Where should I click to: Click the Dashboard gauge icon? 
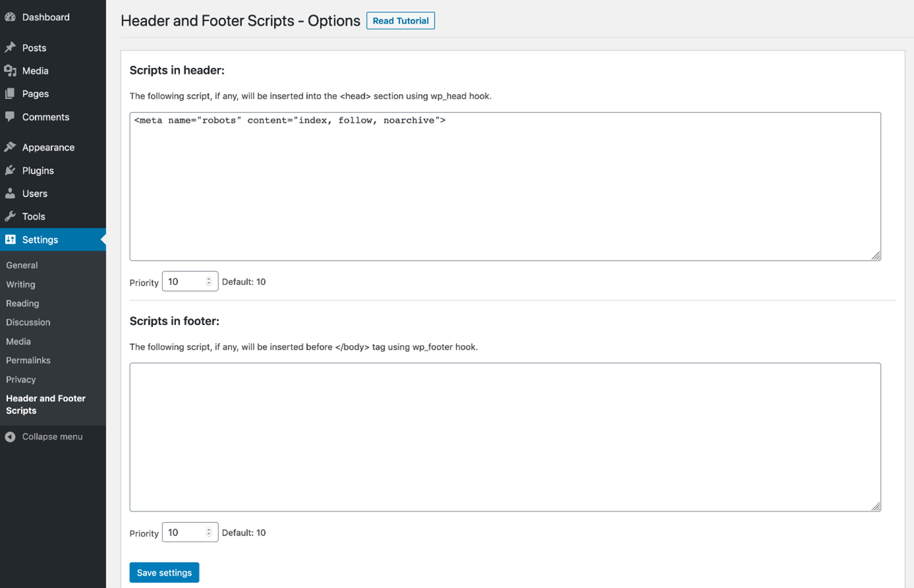tap(11, 17)
